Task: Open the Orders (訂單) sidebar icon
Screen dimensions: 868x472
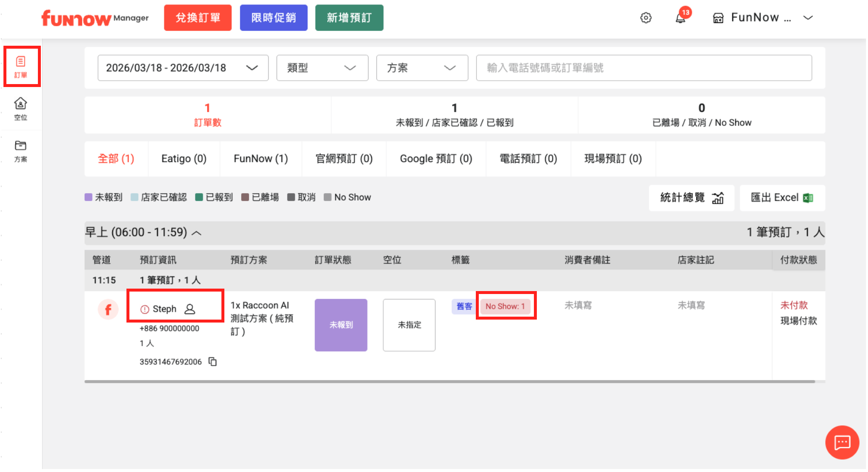Action: (21, 67)
